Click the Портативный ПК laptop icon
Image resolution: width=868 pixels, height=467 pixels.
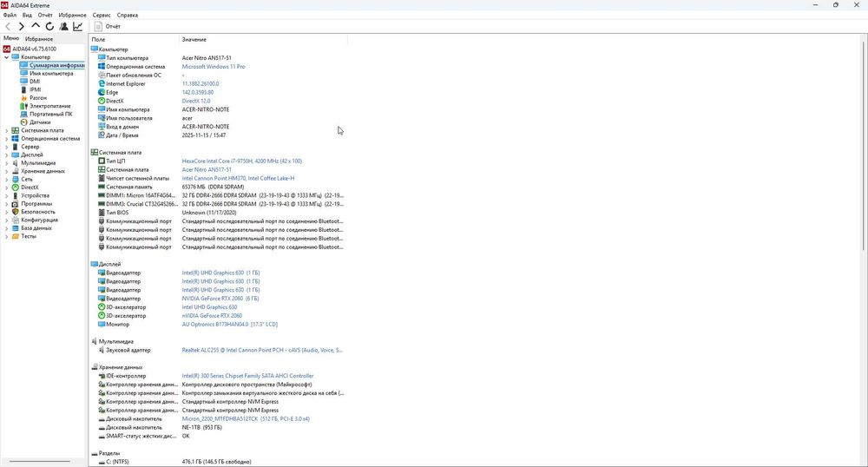pyautogui.click(x=23, y=114)
